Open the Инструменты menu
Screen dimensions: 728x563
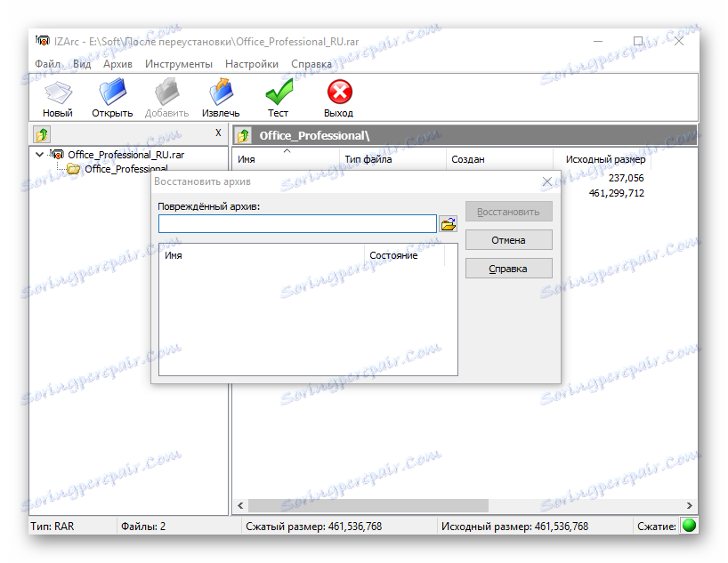[178, 64]
